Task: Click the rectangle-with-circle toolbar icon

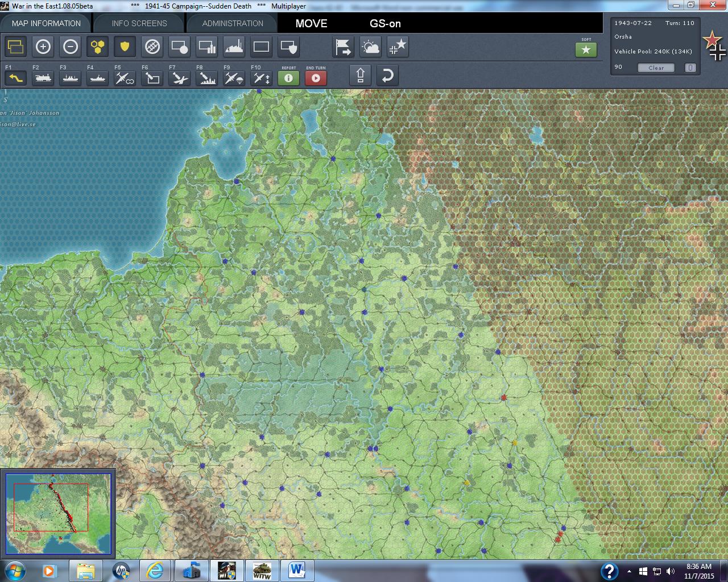Action: coord(180,47)
